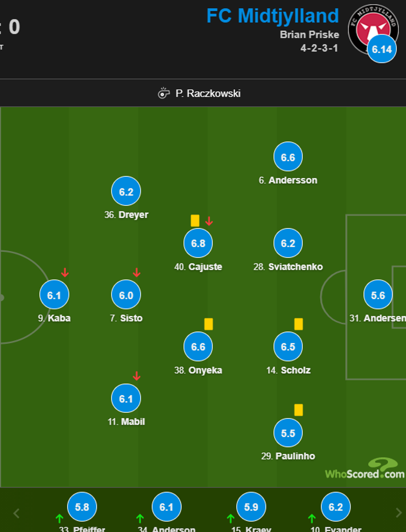Image resolution: width=406 pixels, height=532 pixels.
Task: Open Sviatchenko's player name link
Action: 295,267
